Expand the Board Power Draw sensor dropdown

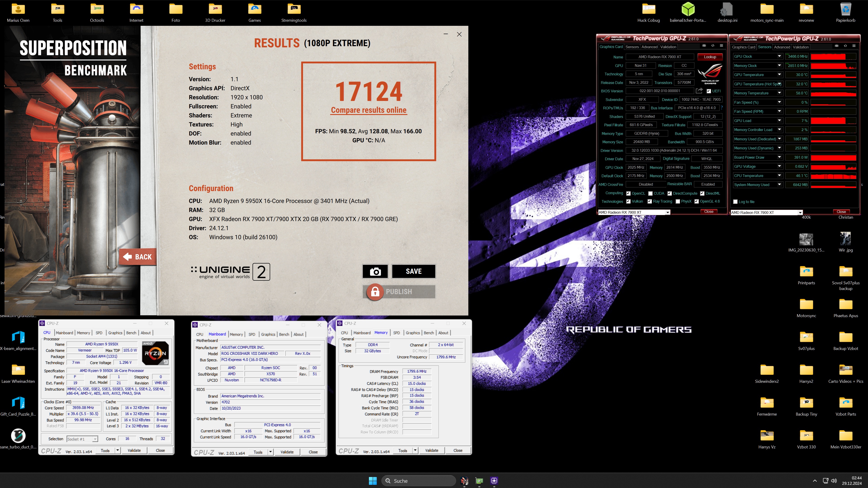(779, 157)
